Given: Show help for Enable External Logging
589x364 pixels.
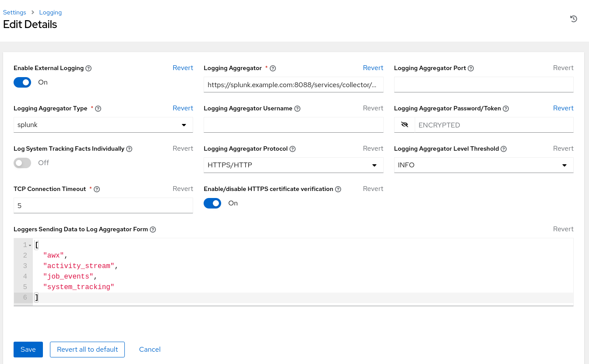Looking at the screenshot, I should tap(88, 68).
